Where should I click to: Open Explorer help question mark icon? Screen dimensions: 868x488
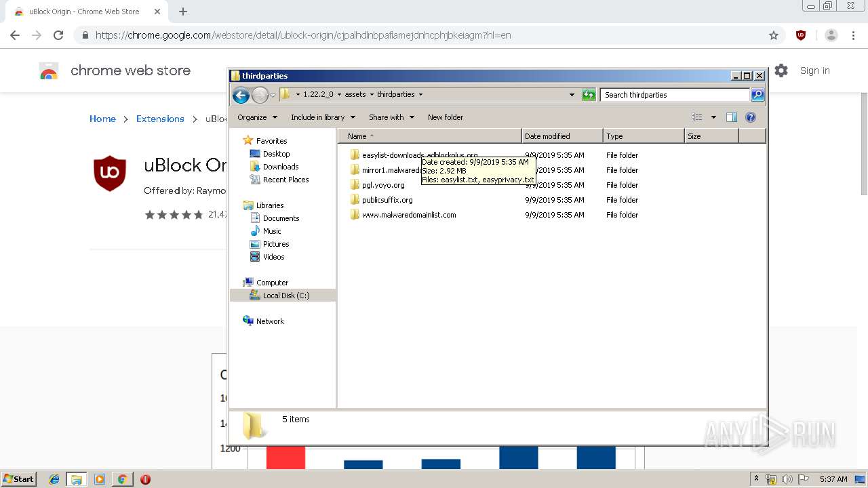coord(751,117)
